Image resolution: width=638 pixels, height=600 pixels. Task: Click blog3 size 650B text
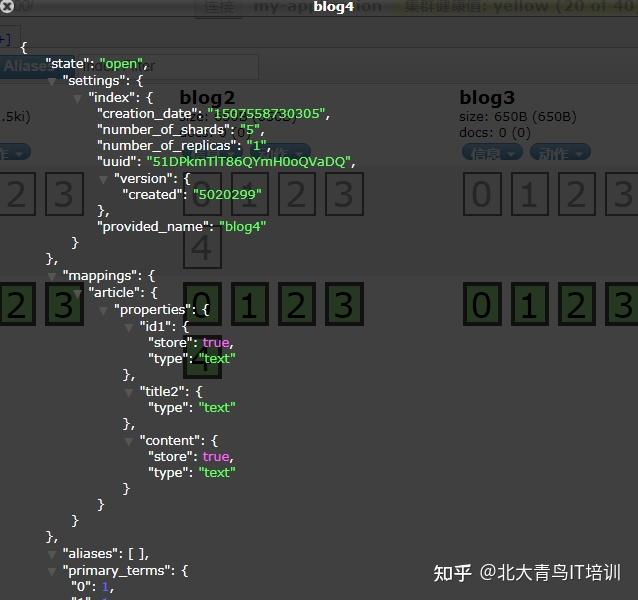point(518,117)
